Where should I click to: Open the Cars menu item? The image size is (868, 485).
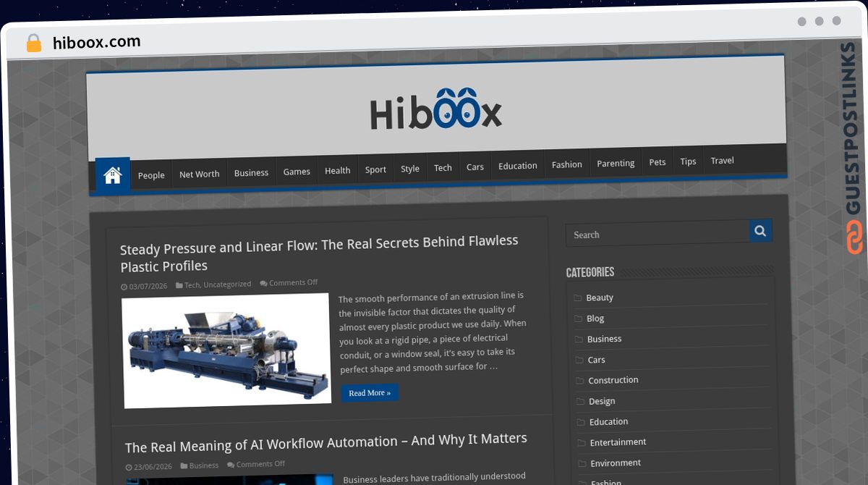pos(475,166)
